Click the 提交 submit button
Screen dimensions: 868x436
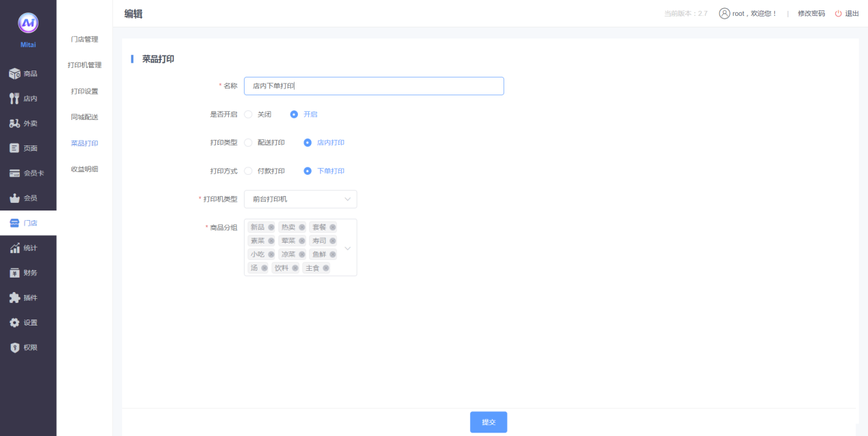pos(488,422)
